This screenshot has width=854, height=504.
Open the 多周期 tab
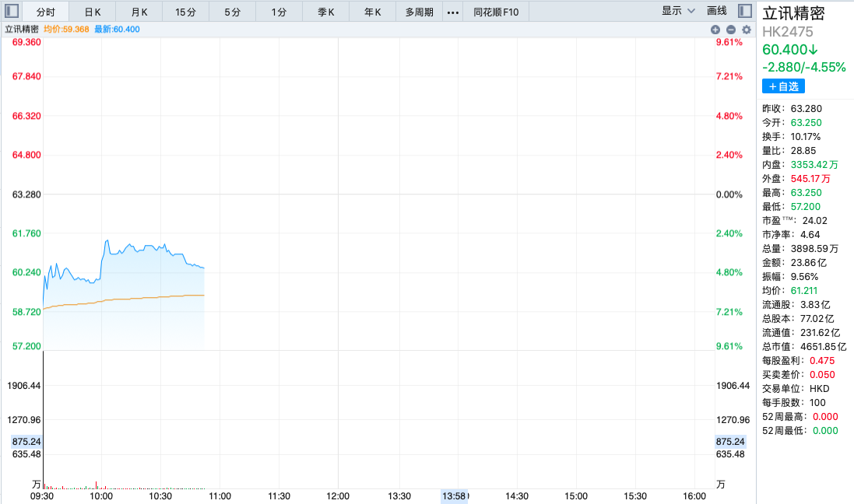click(x=420, y=12)
